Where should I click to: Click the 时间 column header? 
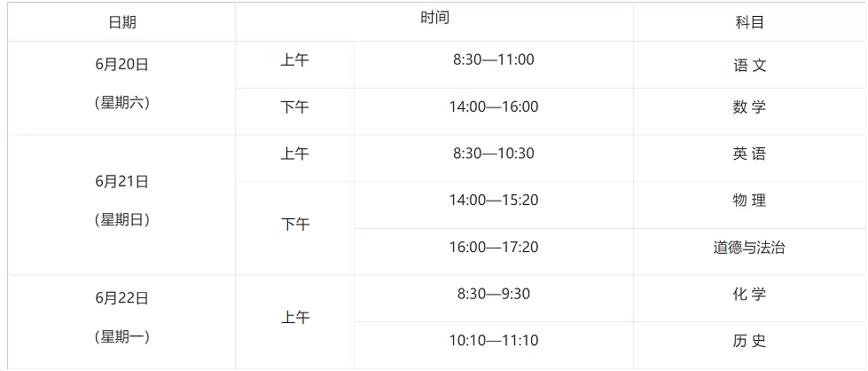pyautogui.click(x=434, y=18)
